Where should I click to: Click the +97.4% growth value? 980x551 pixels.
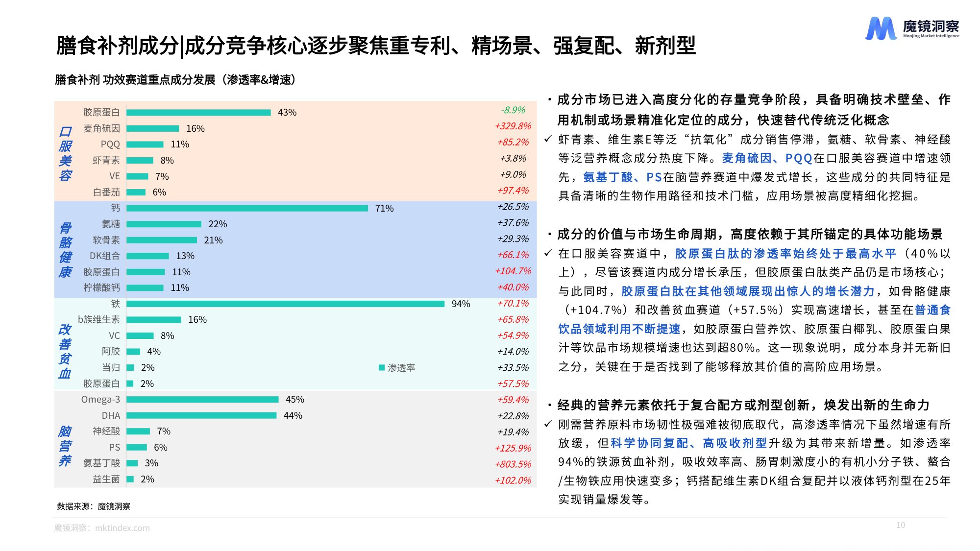pyautogui.click(x=513, y=190)
